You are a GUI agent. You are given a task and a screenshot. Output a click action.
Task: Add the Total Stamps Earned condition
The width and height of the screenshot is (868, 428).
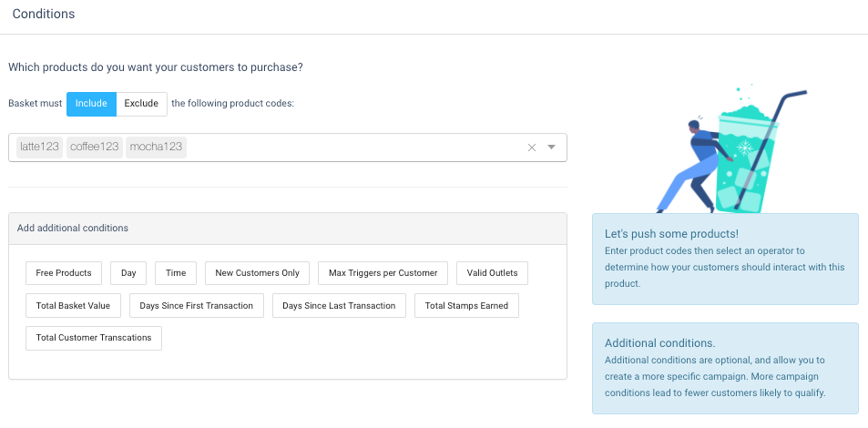[466, 306]
